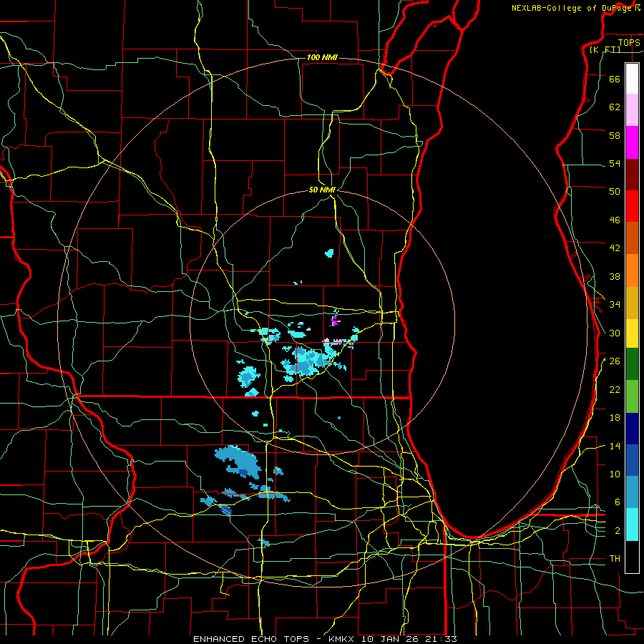Click the ENHANCED ECHO TOPS product title
The image size is (644, 644).
(x=251, y=639)
